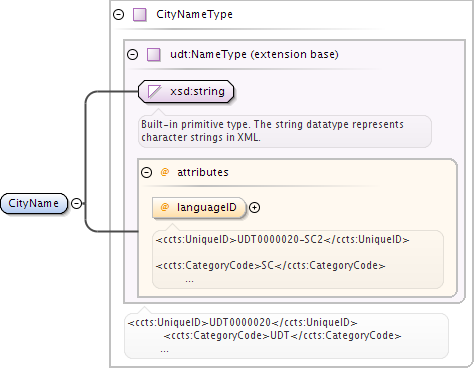Select the CityName element node
Viewport: 475px width, 369px height.
click(34, 203)
